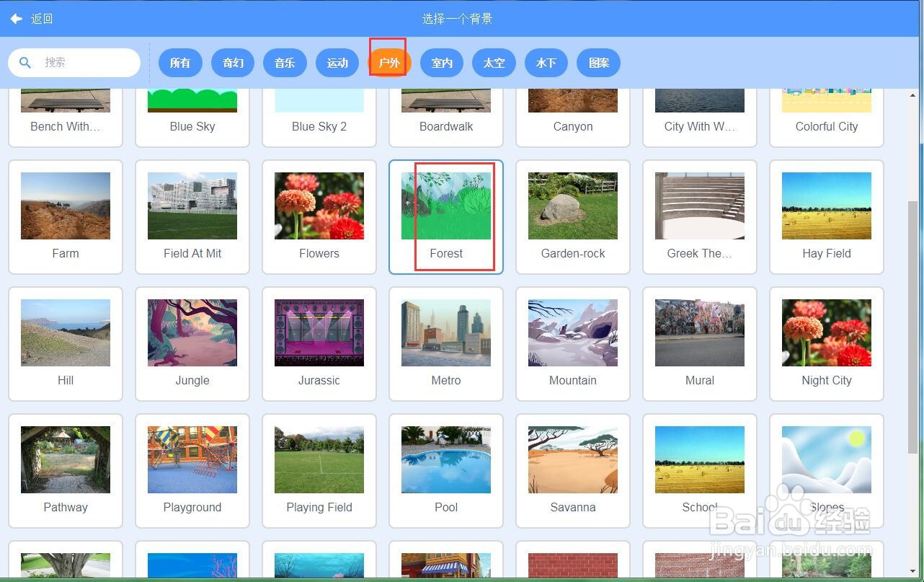Select the Night City backdrop
Image resolution: width=924 pixels, height=582 pixels.
click(827, 344)
